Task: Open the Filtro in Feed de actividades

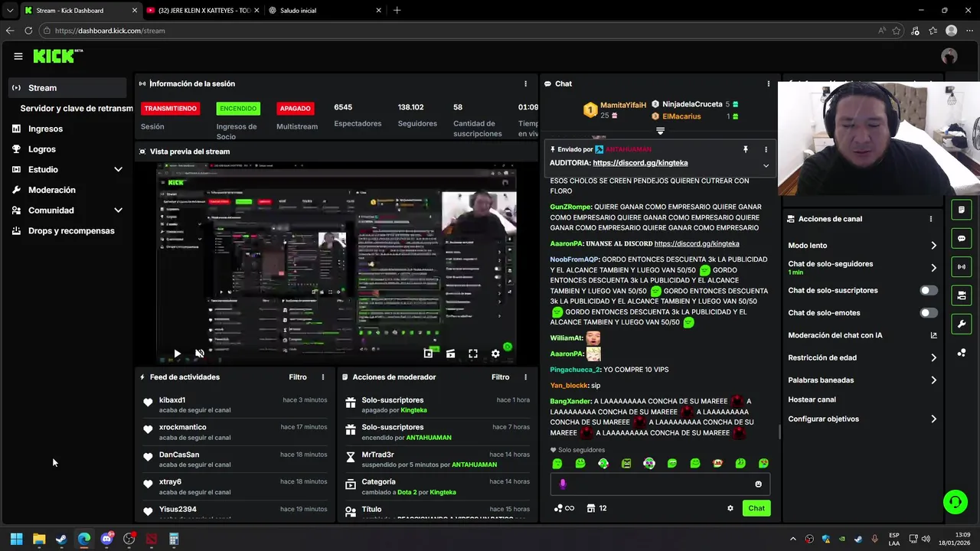Action: click(298, 377)
